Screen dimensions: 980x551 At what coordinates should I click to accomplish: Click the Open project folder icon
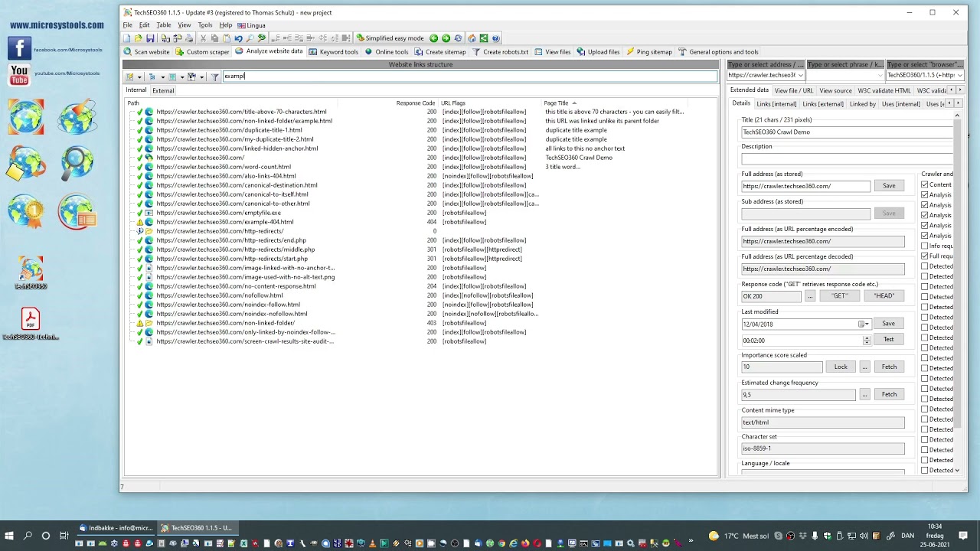138,38
